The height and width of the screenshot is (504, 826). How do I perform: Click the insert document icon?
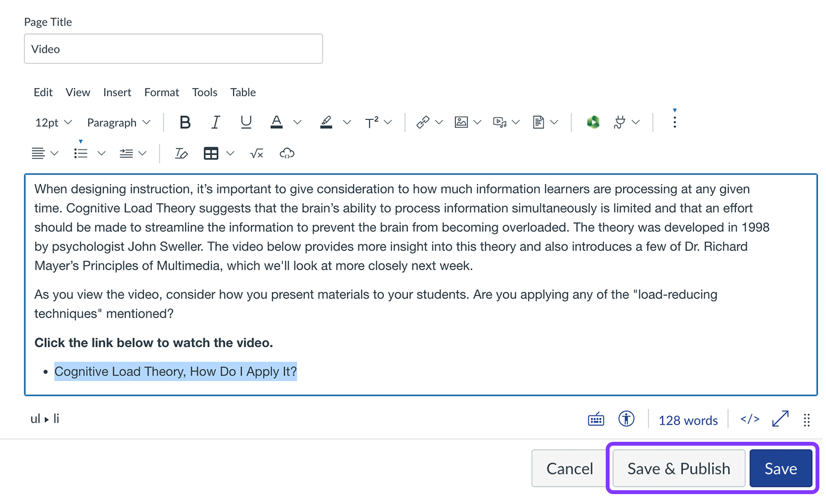click(539, 122)
